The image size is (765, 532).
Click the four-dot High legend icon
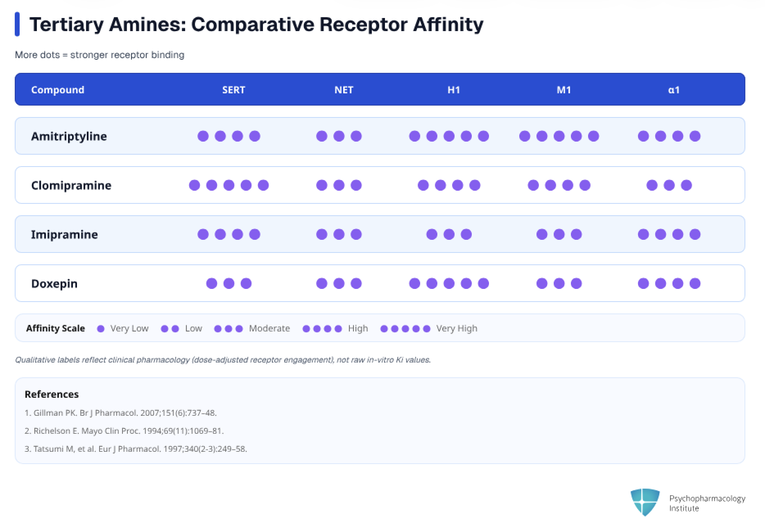point(322,329)
